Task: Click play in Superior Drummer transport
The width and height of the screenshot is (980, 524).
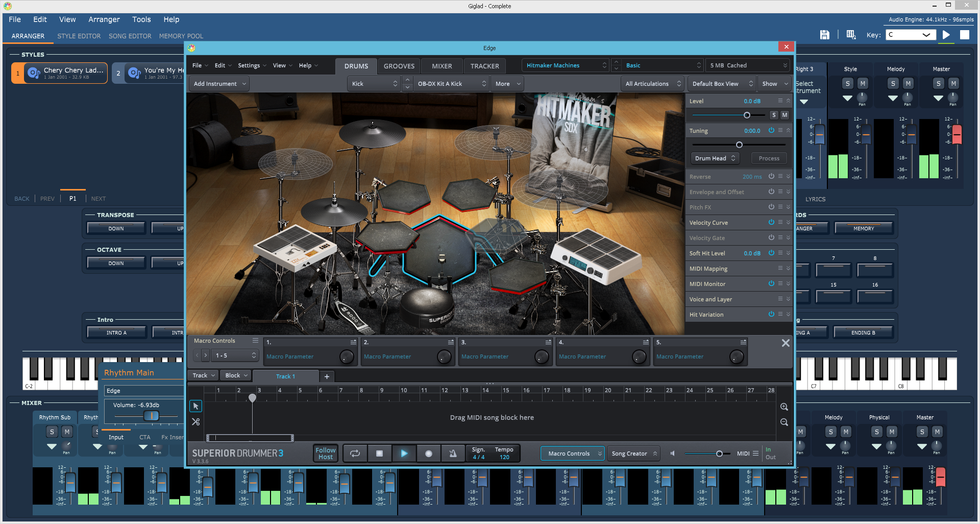Action: tap(404, 453)
